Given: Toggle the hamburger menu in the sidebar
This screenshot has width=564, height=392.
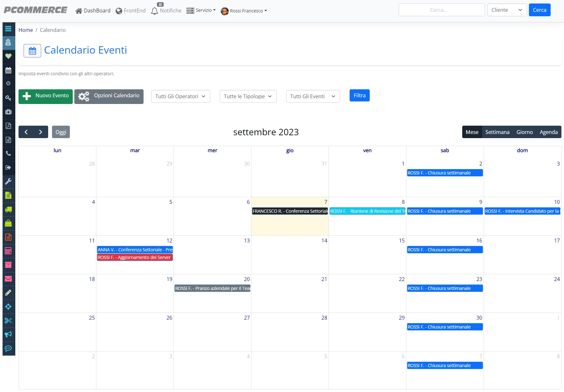Looking at the screenshot, I should (x=8, y=29).
